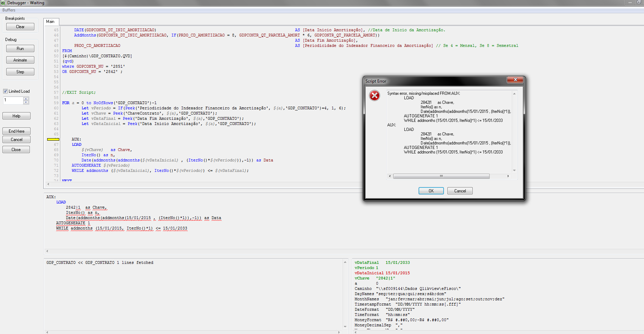Click the MoneyFormat variable row
The image size is (644, 334).
pyautogui.click(x=402, y=320)
